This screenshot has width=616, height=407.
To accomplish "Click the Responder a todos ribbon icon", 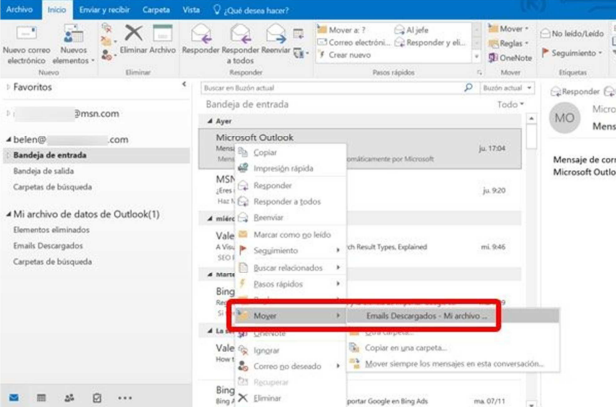I will point(239,36).
